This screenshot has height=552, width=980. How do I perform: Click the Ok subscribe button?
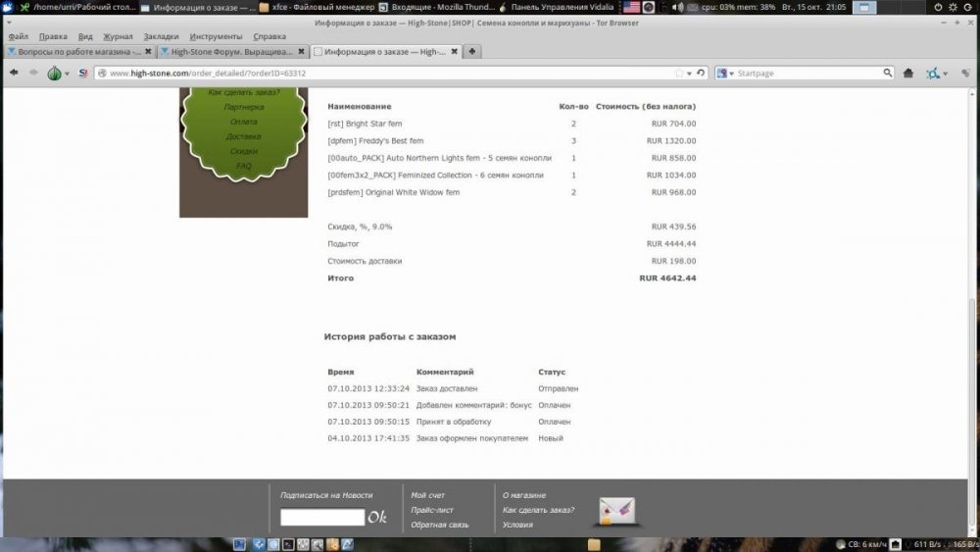pyautogui.click(x=377, y=517)
